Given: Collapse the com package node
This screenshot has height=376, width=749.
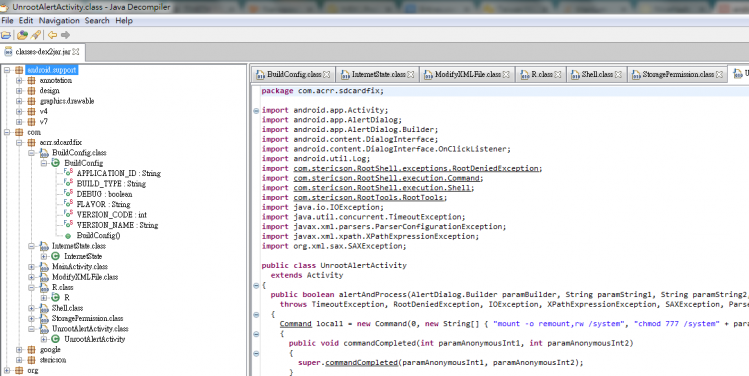Looking at the screenshot, I should [x=7, y=132].
